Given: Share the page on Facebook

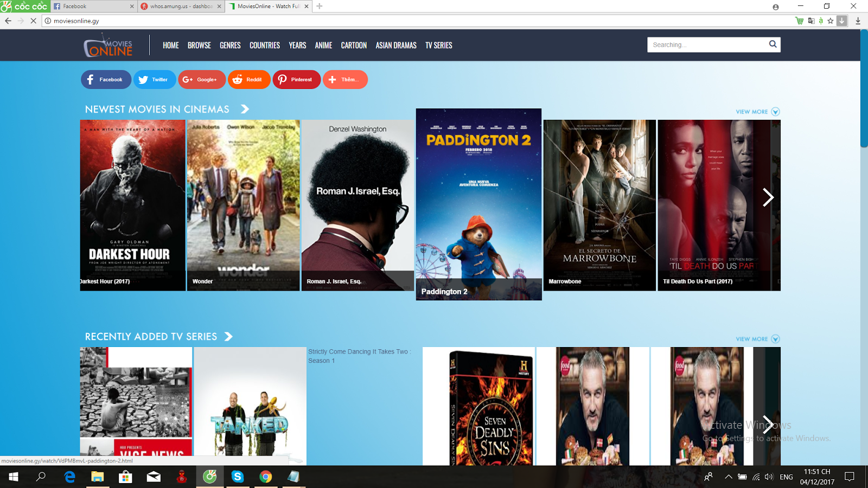Looking at the screenshot, I should click(106, 80).
